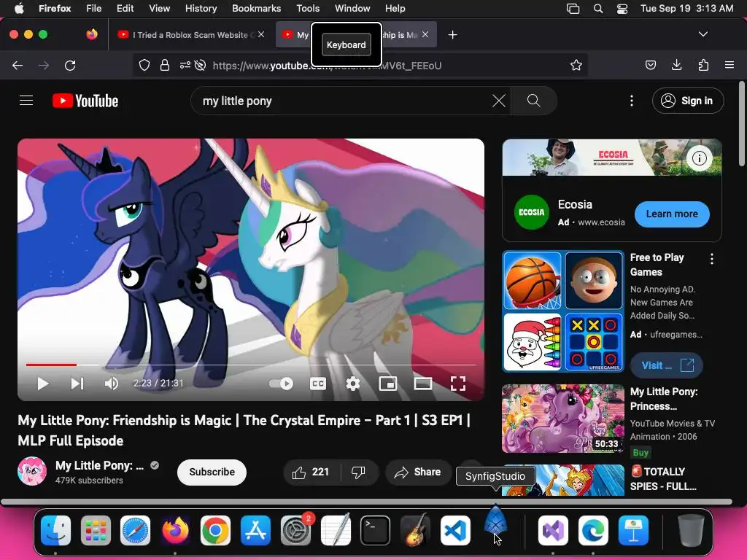
Task: Toggle closed captions on the video
Action: (318, 384)
